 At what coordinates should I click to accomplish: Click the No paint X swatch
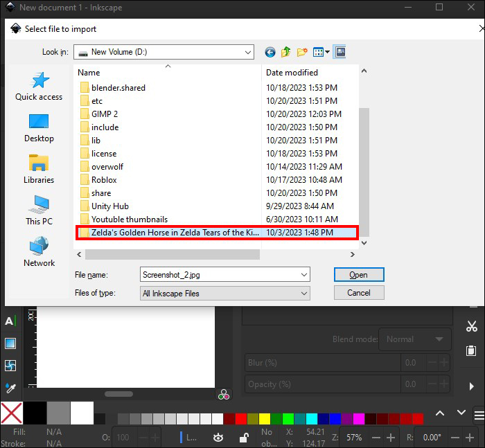[x=12, y=413]
